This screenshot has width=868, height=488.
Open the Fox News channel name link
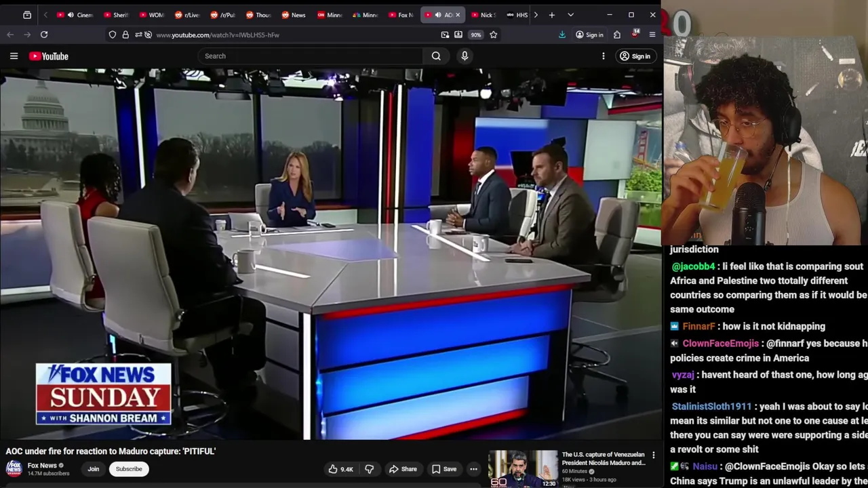42,466
